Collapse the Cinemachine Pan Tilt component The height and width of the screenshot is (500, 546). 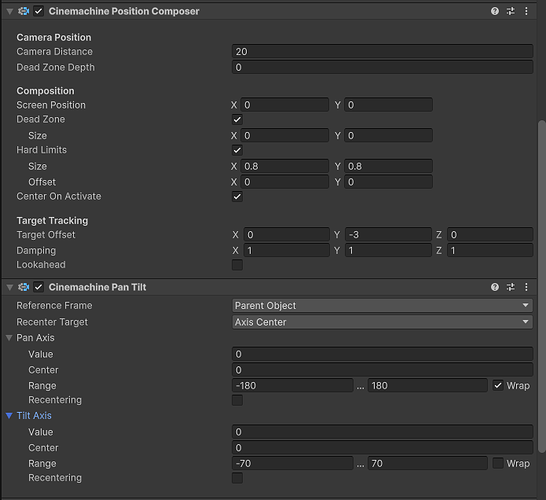click(x=10, y=287)
